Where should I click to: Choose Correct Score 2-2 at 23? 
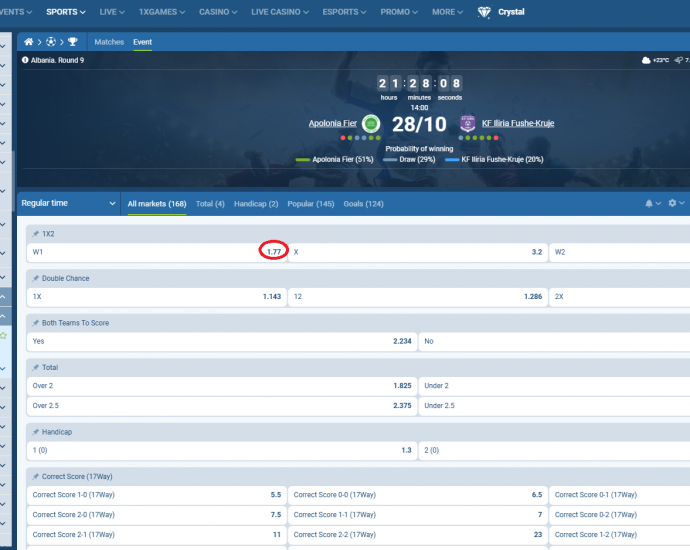pos(418,534)
